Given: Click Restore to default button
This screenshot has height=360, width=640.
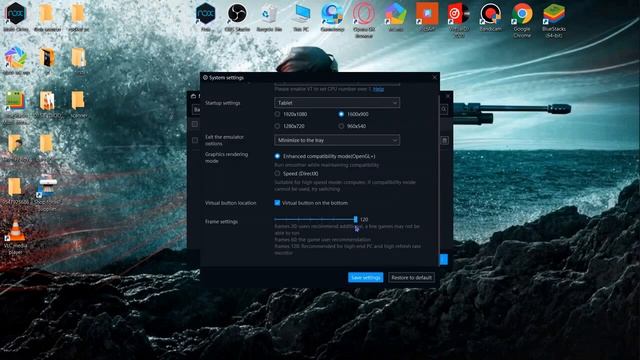Looking at the screenshot, I should pos(411,278).
